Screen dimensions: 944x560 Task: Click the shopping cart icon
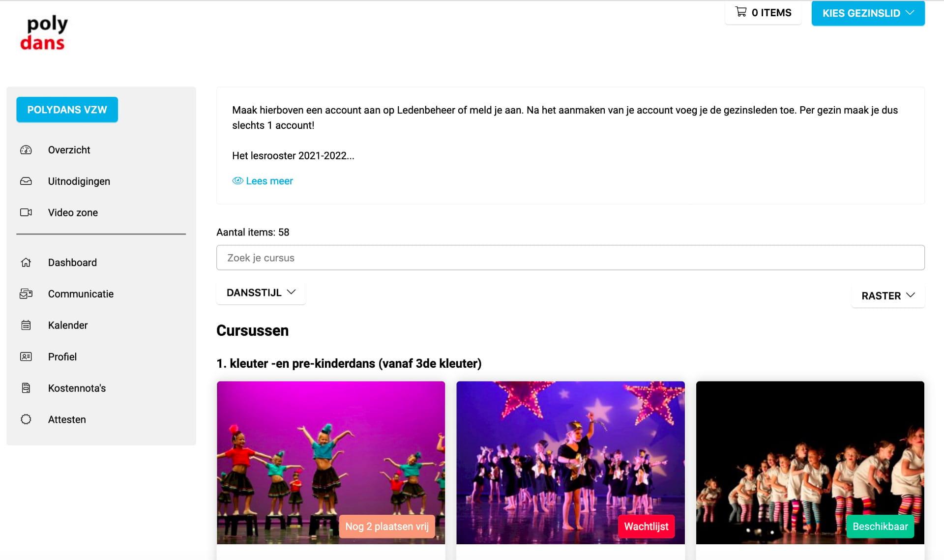741,12
